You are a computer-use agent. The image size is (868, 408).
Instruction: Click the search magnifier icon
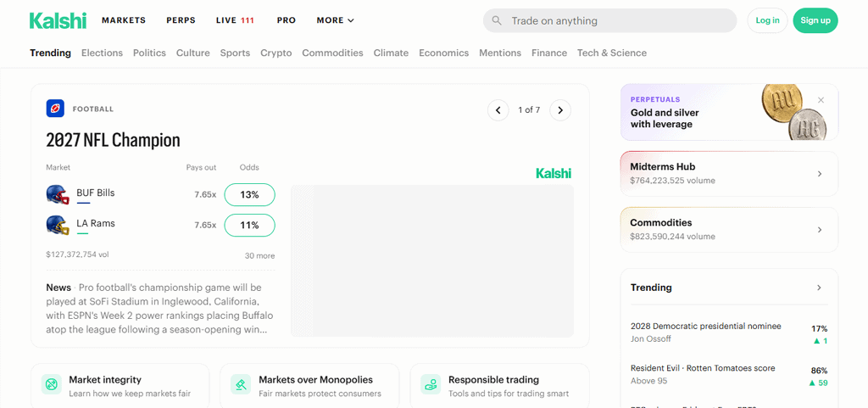(x=497, y=20)
